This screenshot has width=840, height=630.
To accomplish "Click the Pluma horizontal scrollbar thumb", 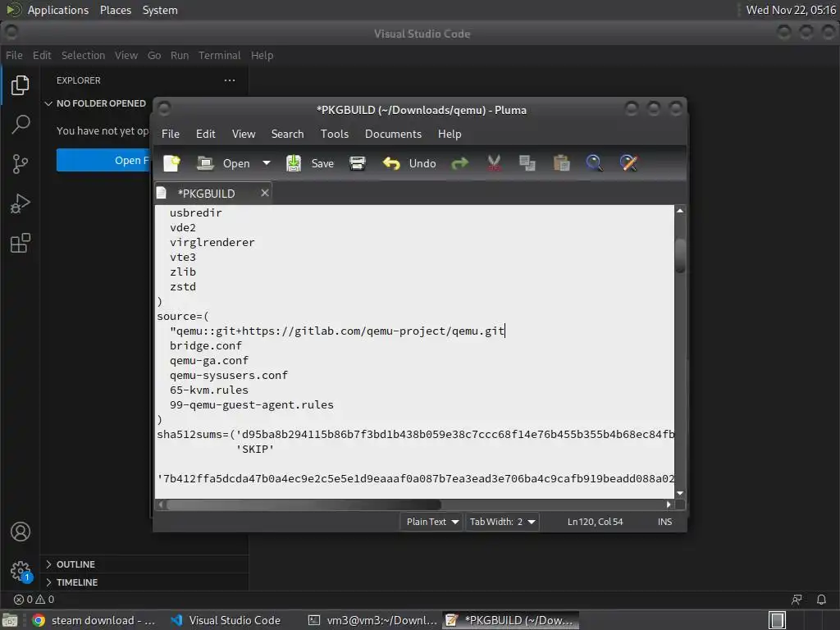I will pos(304,504).
